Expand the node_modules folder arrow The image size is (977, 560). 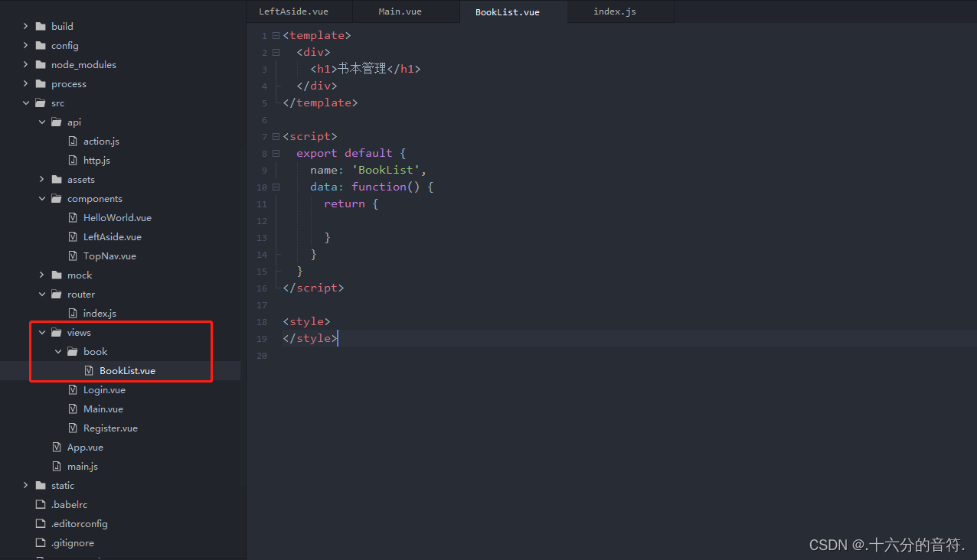[25, 64]
